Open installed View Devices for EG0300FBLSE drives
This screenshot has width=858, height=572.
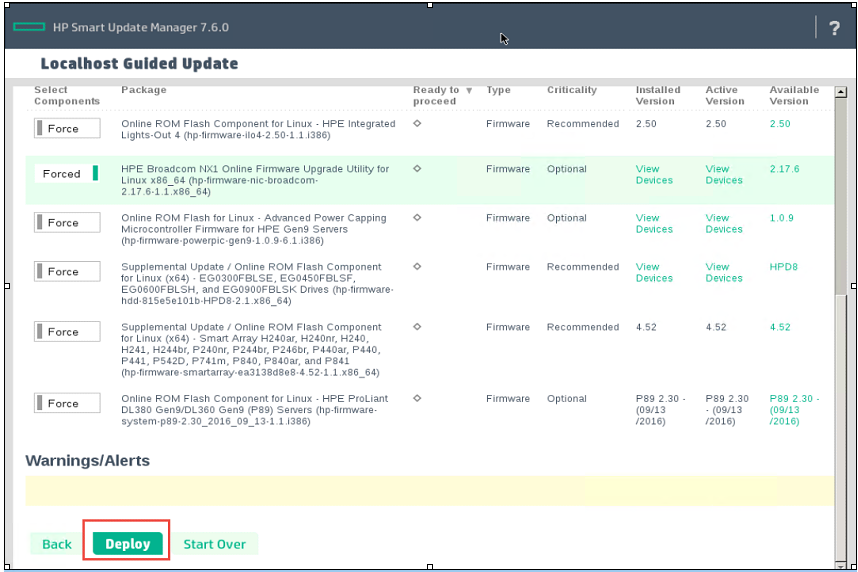(654, 273)
